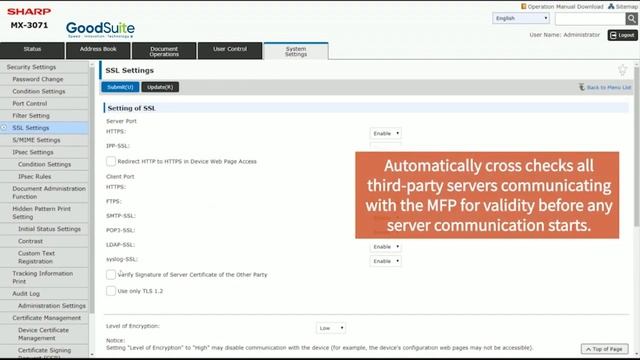Switch to the Address Book tab

pos(98,51)
